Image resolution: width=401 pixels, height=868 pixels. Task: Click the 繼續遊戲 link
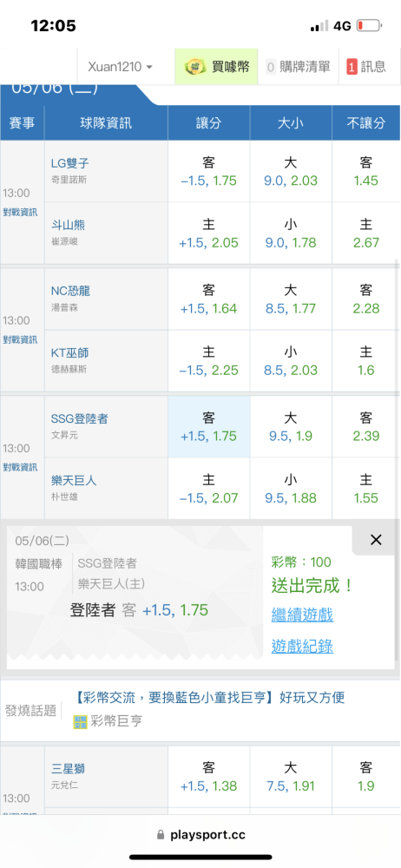point(302,615)
